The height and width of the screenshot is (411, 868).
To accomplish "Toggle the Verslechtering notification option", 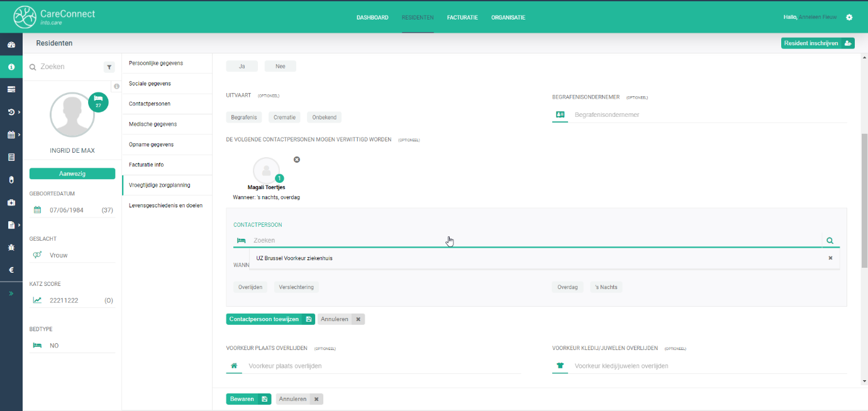I will pyautogui.click(x=296, y=287).
